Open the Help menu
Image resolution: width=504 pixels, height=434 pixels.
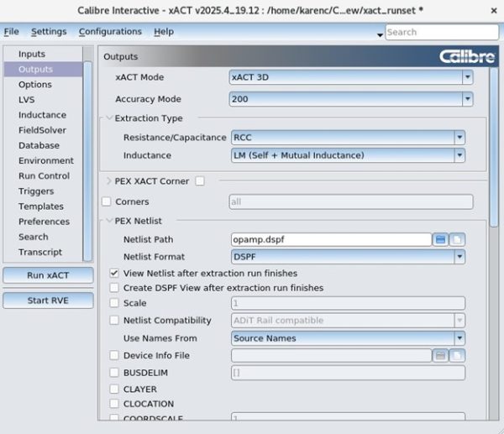coord(164,32)
